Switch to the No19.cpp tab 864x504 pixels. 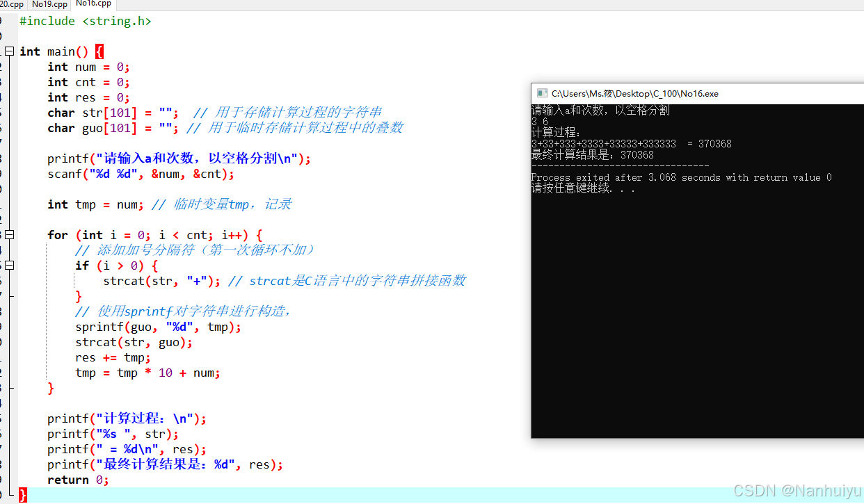49,4
